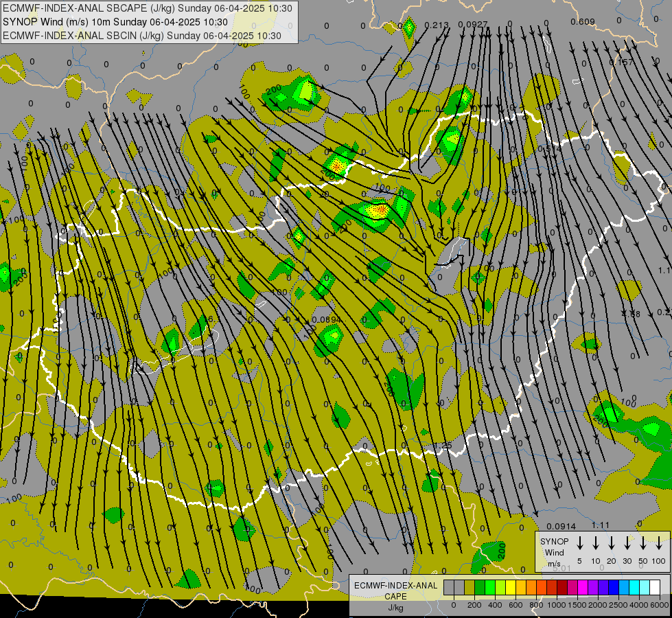The image size is (672, 618).
Task: Click the 400 tick under color bar
Action: click(495, 605)
